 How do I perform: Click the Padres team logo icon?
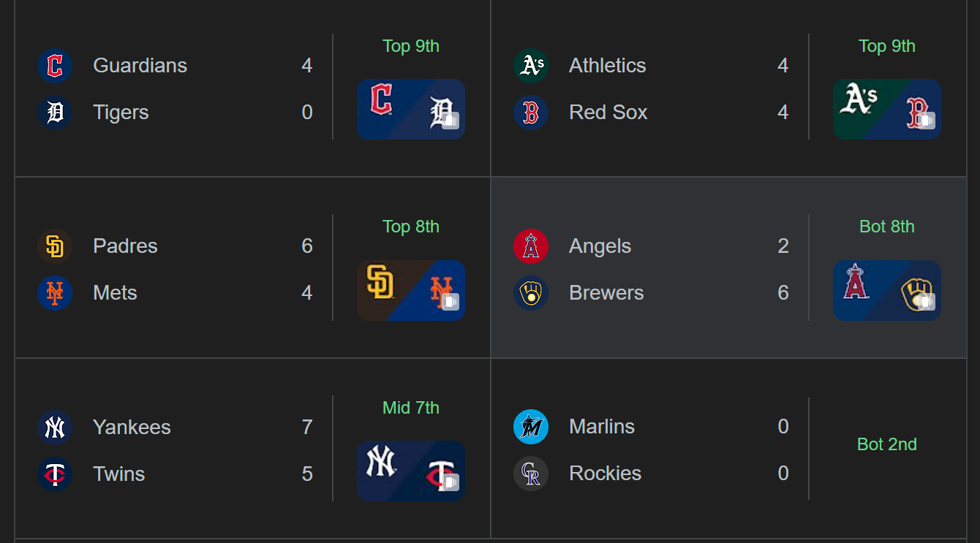point(55,246)
